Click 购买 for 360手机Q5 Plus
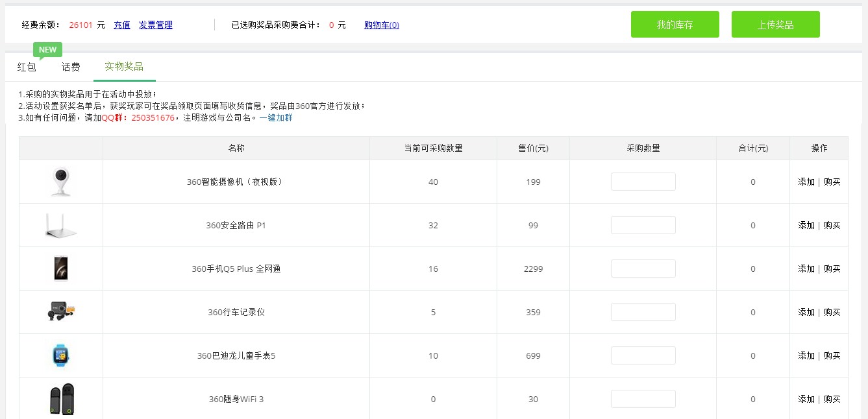Image resolution: width=868 pixels, height=419 pixels. click(832, 269)
